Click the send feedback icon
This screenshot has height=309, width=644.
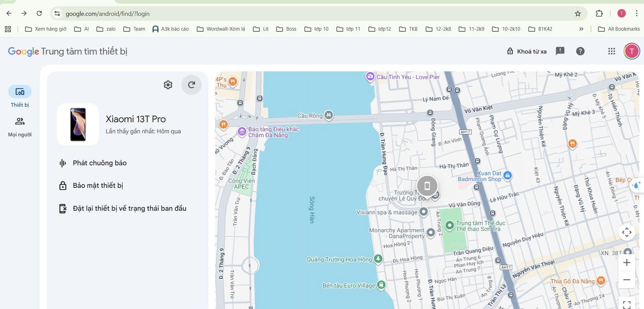pyautogui.click(x=560, y=51)
